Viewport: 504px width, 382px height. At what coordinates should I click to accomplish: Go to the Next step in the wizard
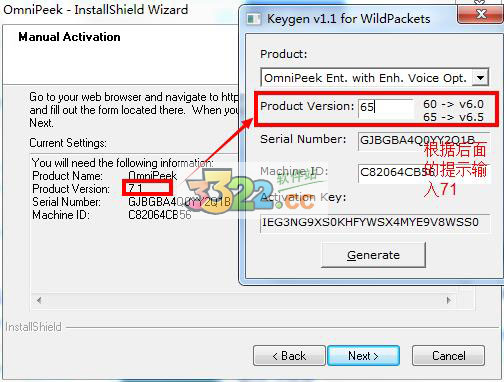[363, 356]
